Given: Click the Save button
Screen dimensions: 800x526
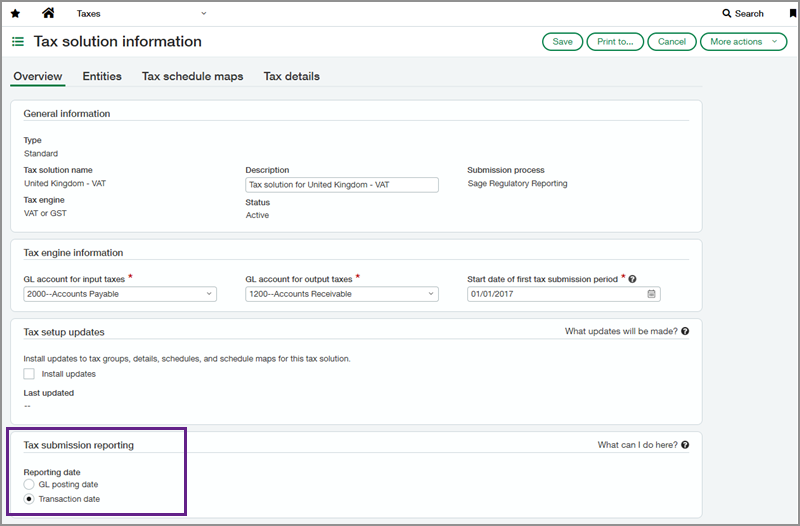Looking at the screenshot, I should [562, 42].
